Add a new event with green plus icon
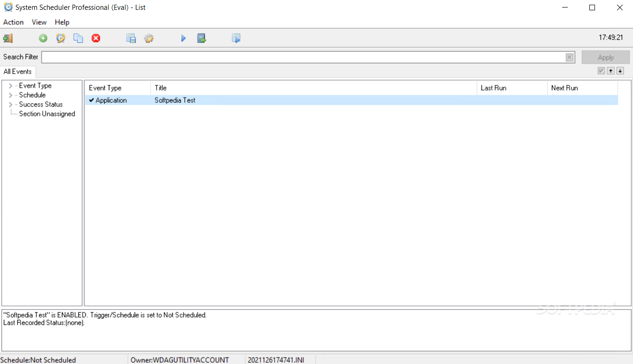This screenshot has width=633, height=364. coord(43,38)
